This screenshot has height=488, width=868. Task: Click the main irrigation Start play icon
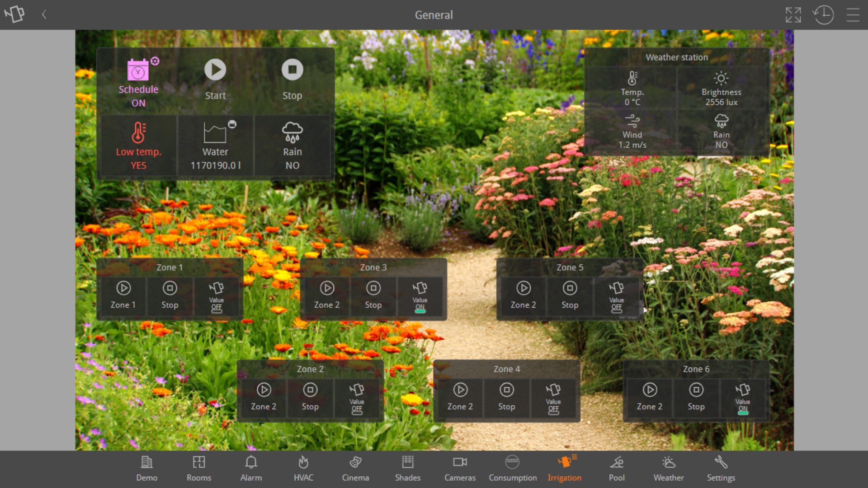coord(215,70)
